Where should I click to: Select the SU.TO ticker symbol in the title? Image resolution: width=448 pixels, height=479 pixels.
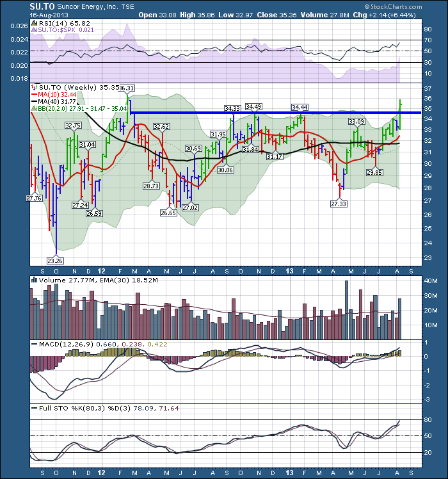(x=42, y=6)
